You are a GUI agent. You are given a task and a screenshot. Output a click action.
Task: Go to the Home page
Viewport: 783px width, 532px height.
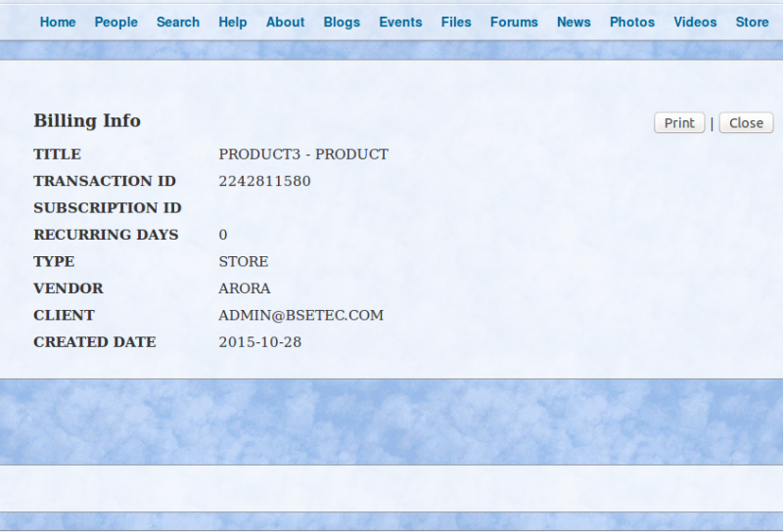pos(58,22)
